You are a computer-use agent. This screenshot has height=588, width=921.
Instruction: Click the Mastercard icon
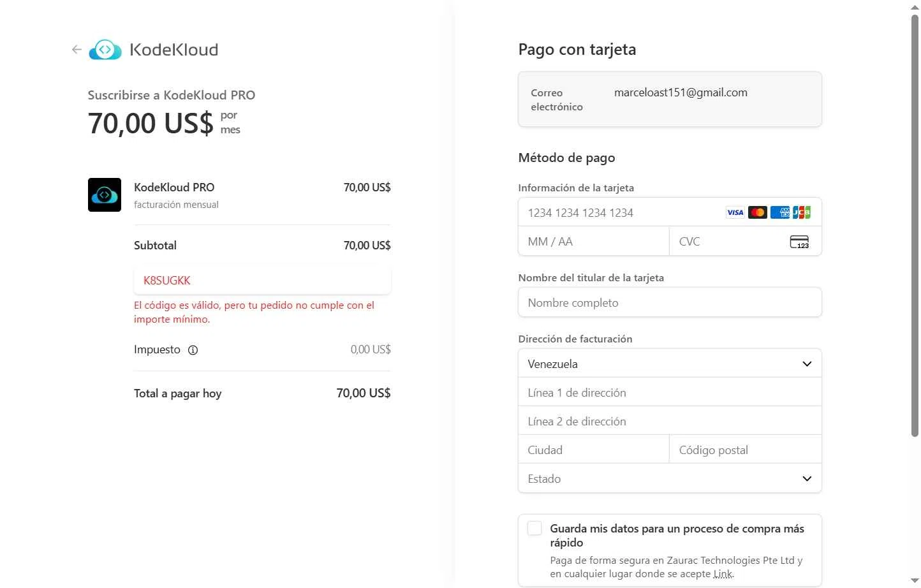[x=757, y=212]
